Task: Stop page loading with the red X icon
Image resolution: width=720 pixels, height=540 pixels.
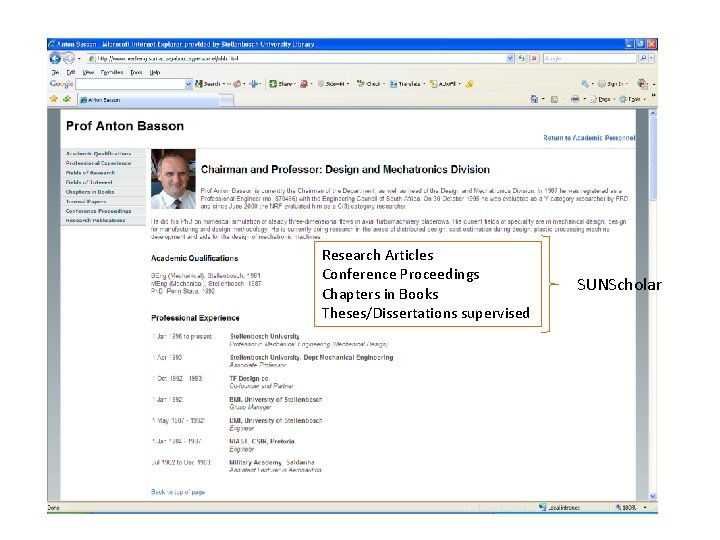Action: click(534, 58)
